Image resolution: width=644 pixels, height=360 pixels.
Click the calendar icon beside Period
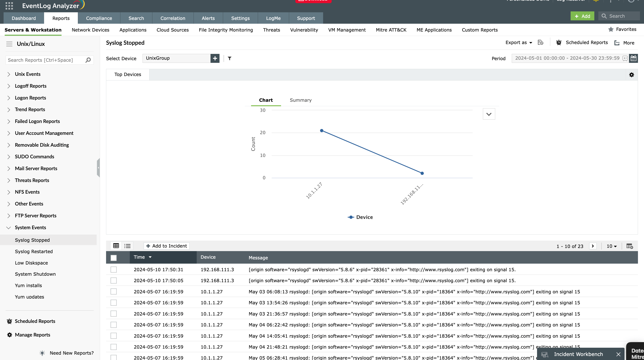[x=633, y=58]
